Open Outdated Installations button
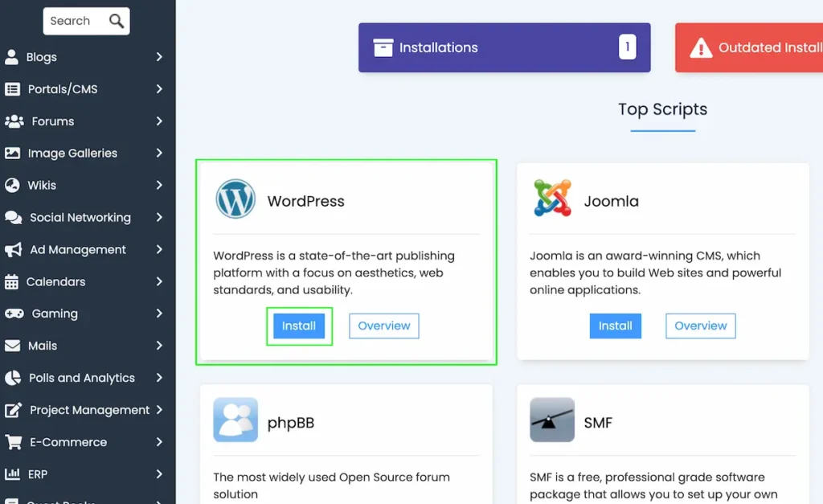 click(749, 47)
